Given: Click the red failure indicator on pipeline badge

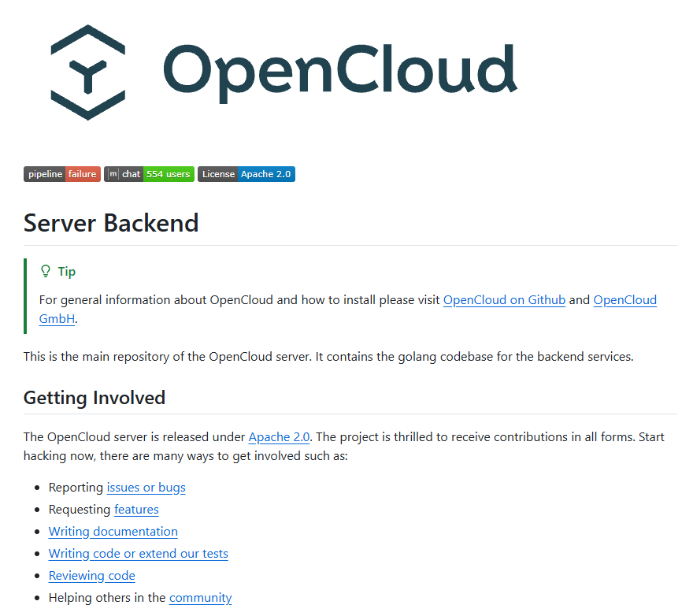Looking at the screenshot, I should (83, 174).
